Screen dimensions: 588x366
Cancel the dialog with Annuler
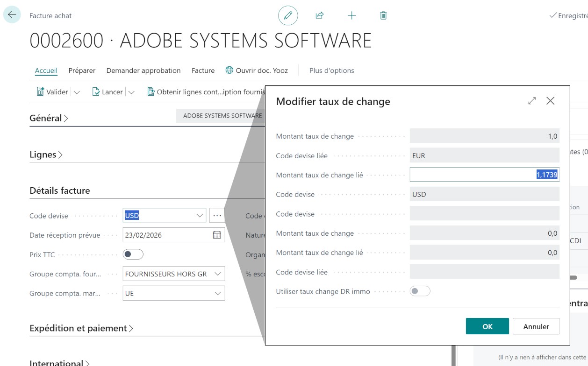click(536, 326)
